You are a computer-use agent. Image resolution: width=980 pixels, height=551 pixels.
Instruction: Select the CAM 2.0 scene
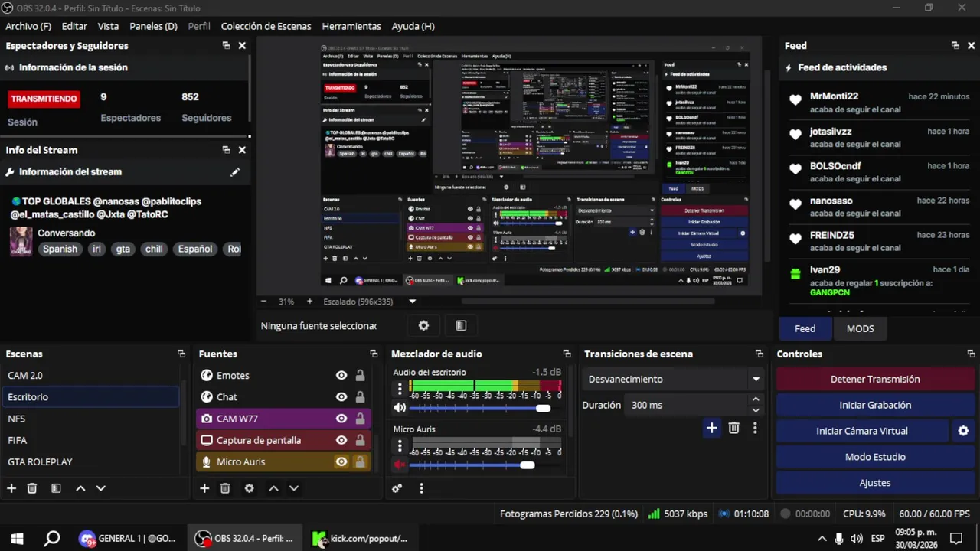[90, 376]
